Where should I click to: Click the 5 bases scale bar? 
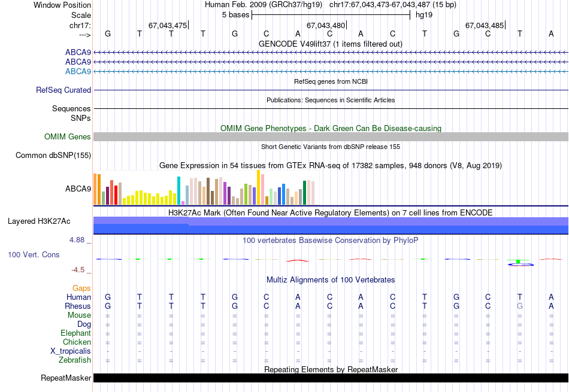[x=331, y=15]
